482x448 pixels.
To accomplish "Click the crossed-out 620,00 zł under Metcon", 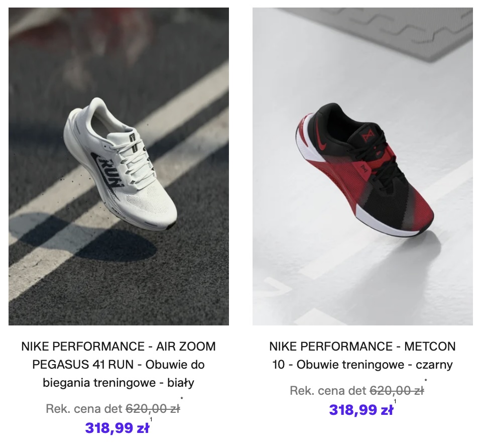I will tap(397, 391).
